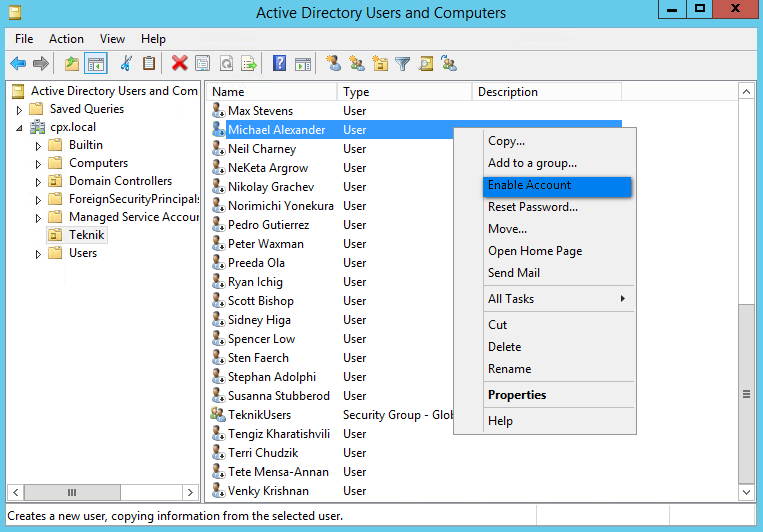Expand the Computers container

point(38,164)
